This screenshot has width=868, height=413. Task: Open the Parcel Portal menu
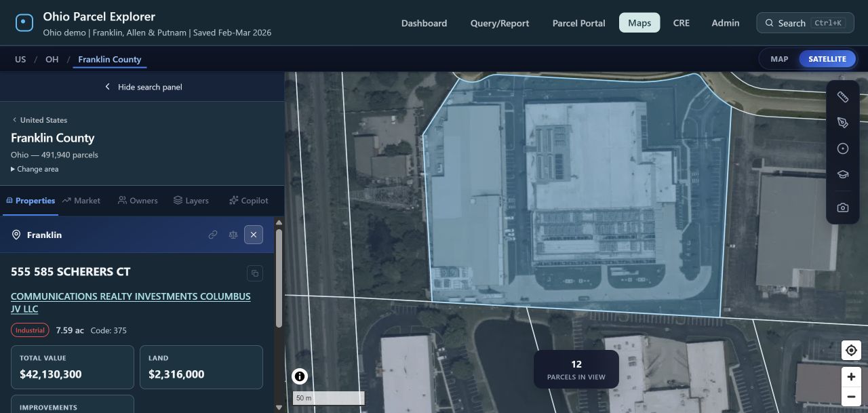click(579, 23)
